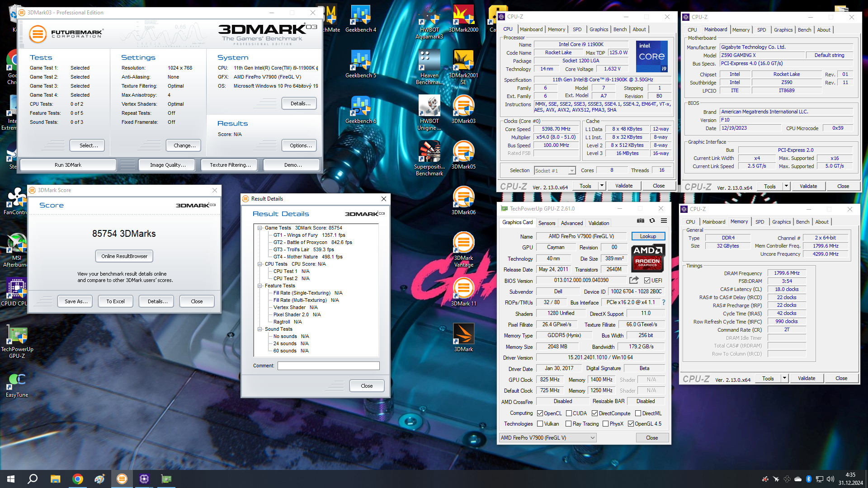
Task: Click the Lookup button in GPU-Z
Action: tap(648, 236)
